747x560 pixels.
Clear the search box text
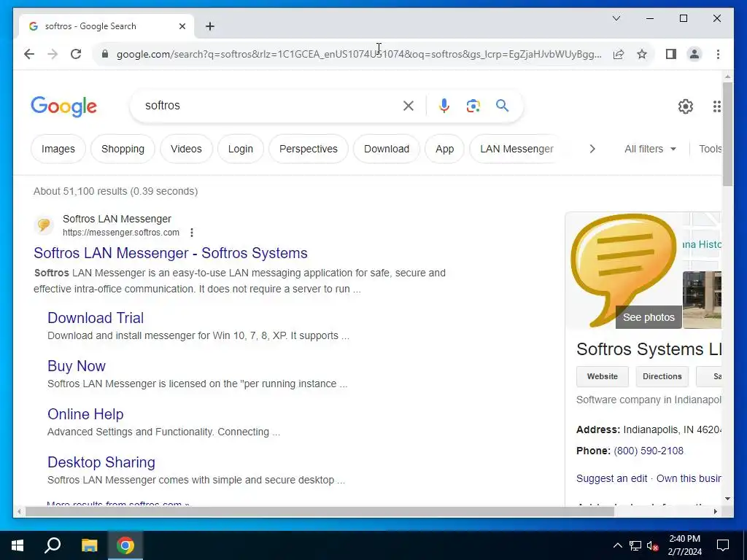click(x=409, y=106)
